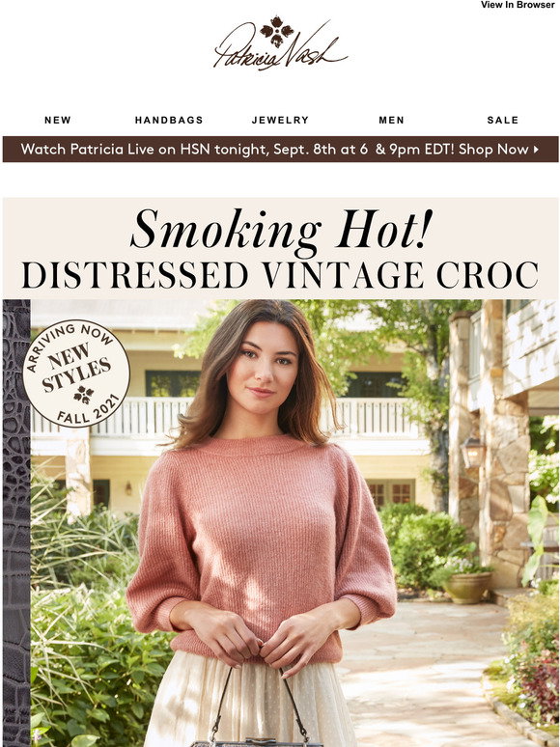The width and height of the screenshot is (560, 747).
Task: Open the SALE menu item
Action: 503,120
